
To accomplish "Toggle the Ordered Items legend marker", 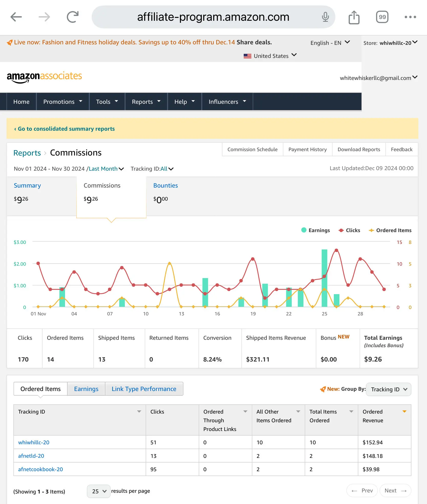I will tap(371, 230).
